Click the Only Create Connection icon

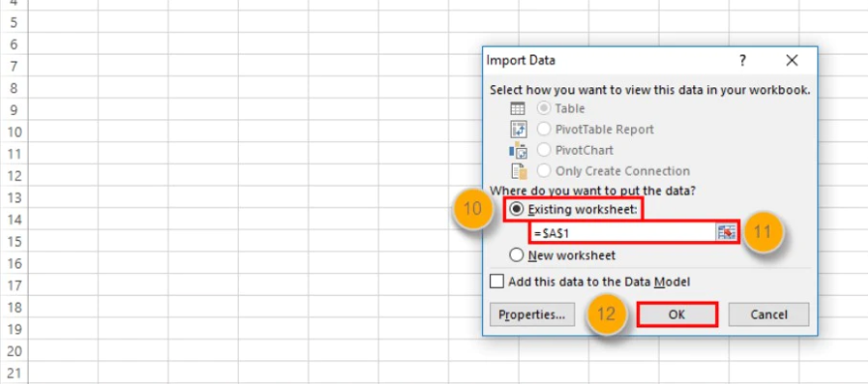click(519, 171)
